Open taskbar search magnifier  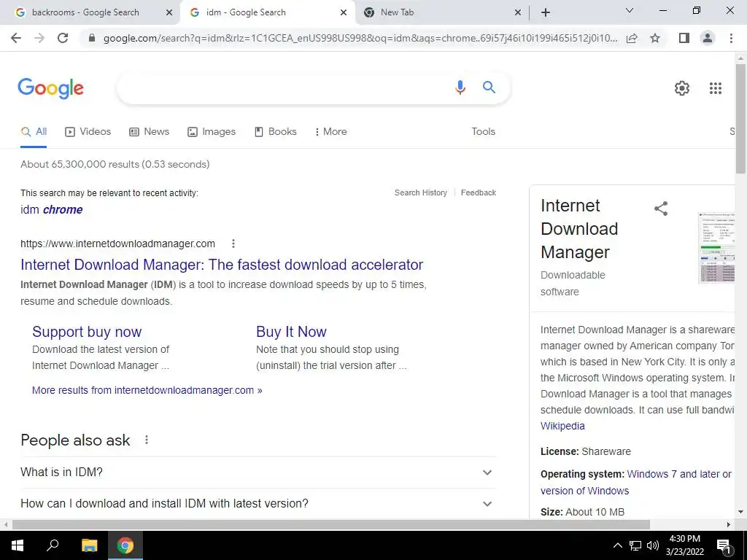pos(53,545)
